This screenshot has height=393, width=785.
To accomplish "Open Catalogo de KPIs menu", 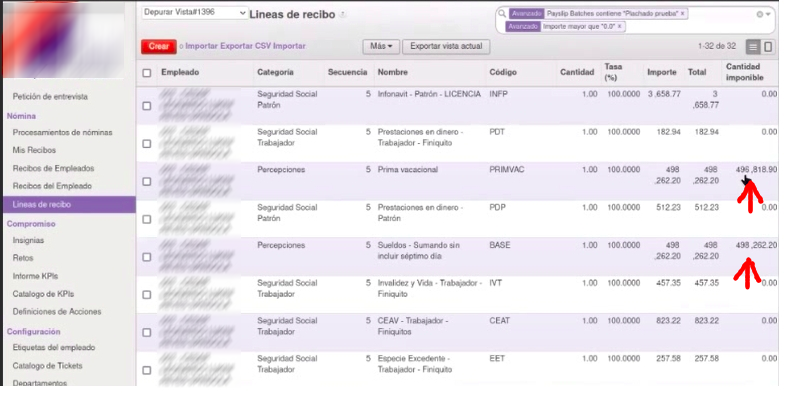I will point(43,294).
